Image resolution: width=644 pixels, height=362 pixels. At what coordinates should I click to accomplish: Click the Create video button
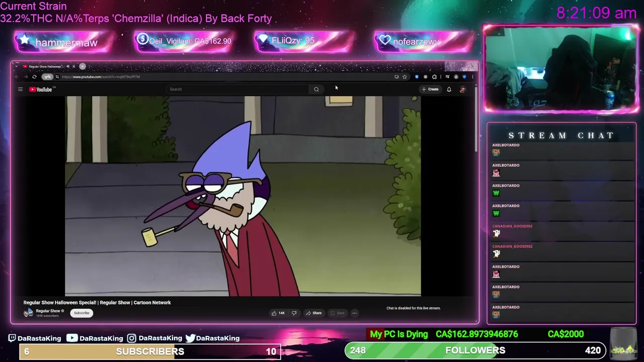coord(430,89)
